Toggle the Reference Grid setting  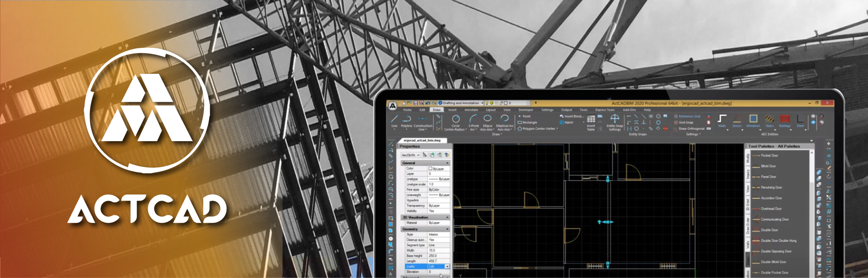point(689,116)
